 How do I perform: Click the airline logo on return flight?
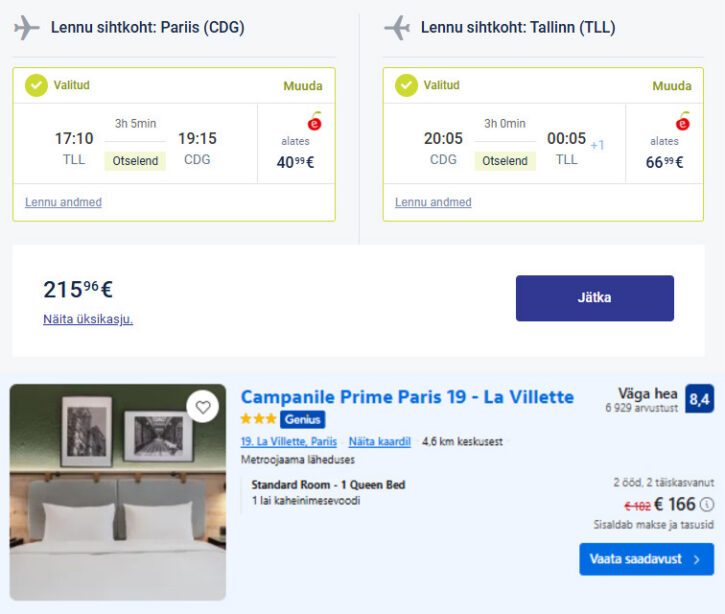coord(683,122)
